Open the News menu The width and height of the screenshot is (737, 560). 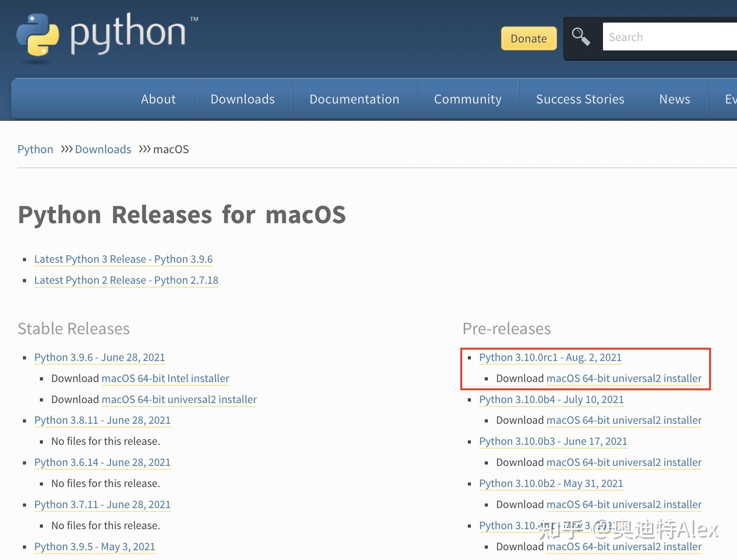pos(674,99)
